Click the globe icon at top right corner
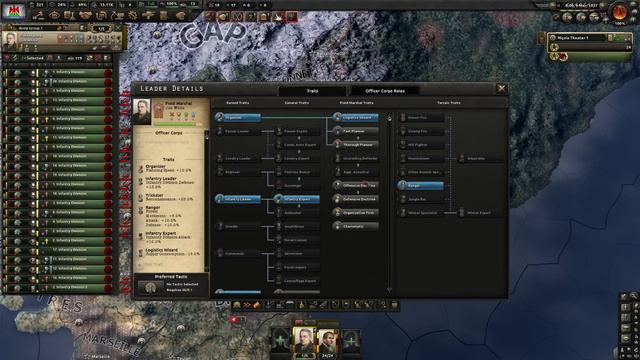This screenshot has height=360, width=640. click(x=620, y=12)
